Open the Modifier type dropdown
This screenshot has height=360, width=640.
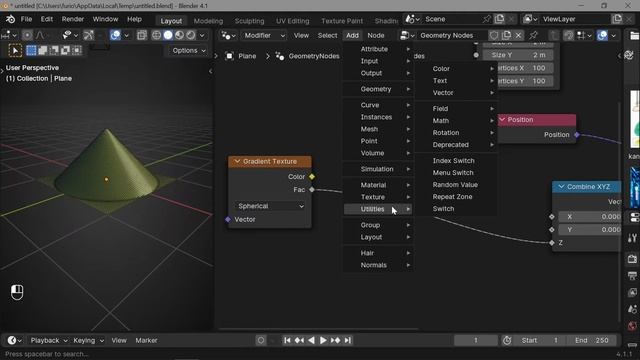(x=264, y=36)
